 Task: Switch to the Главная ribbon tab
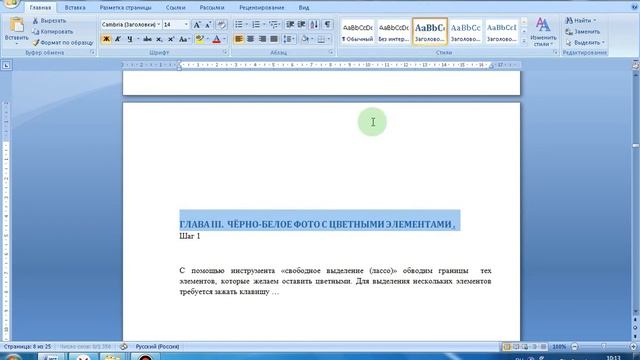pyautogui.click(x=40, y=8)
